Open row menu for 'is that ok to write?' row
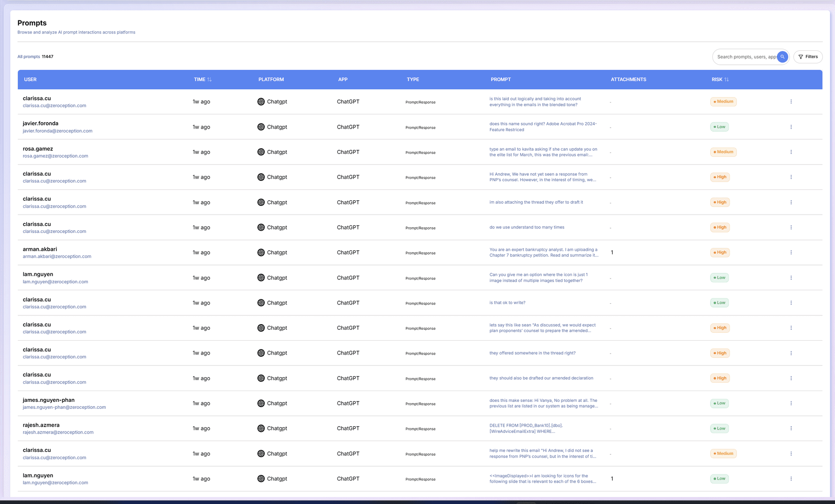This screenshot has height=504, width=835. (x=791, y=303)
